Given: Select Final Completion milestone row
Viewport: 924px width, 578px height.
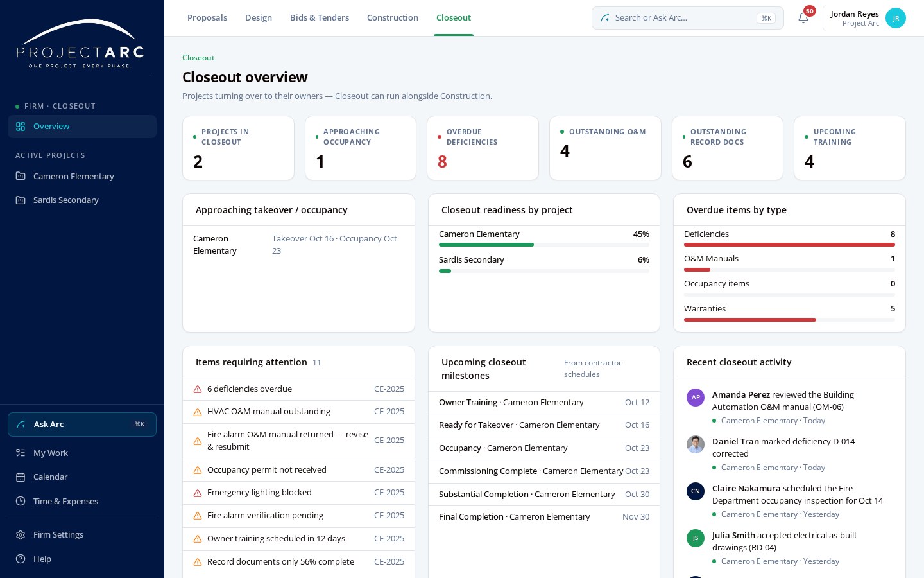Looking at the screenshot, I should tap(544, 517).
